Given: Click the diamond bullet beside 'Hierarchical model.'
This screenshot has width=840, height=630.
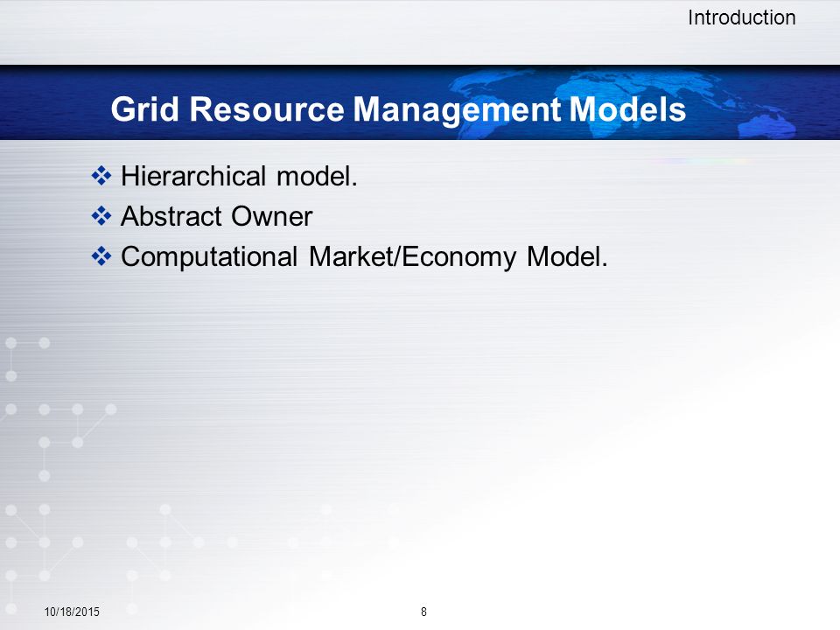Looking at the screenshot, I should tap(101, 176).
